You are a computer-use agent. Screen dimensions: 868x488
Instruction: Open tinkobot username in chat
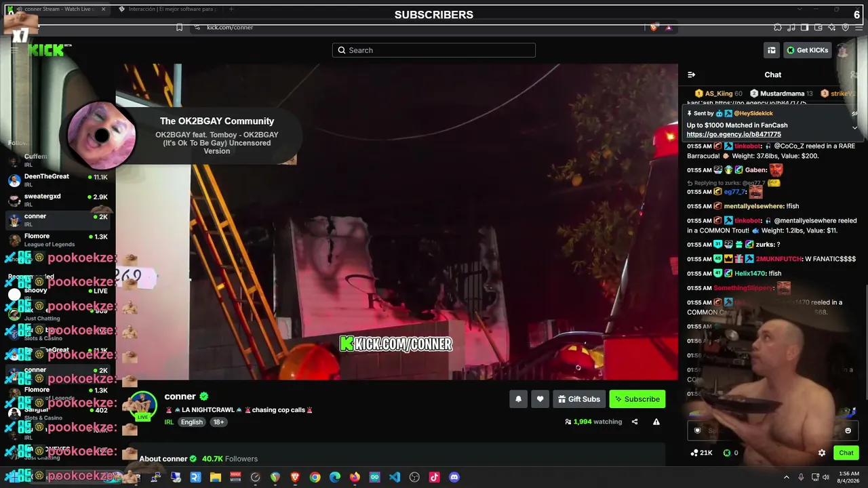click(x=747, y=146)
